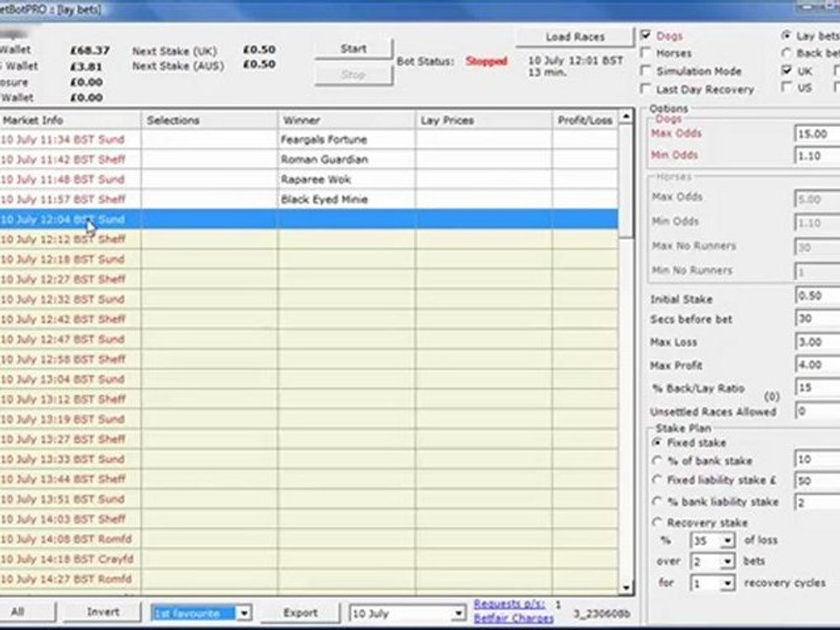This screenshot has width=840, height=630.
Task: Click the Lay Prices column header
Action: (484, 120)
